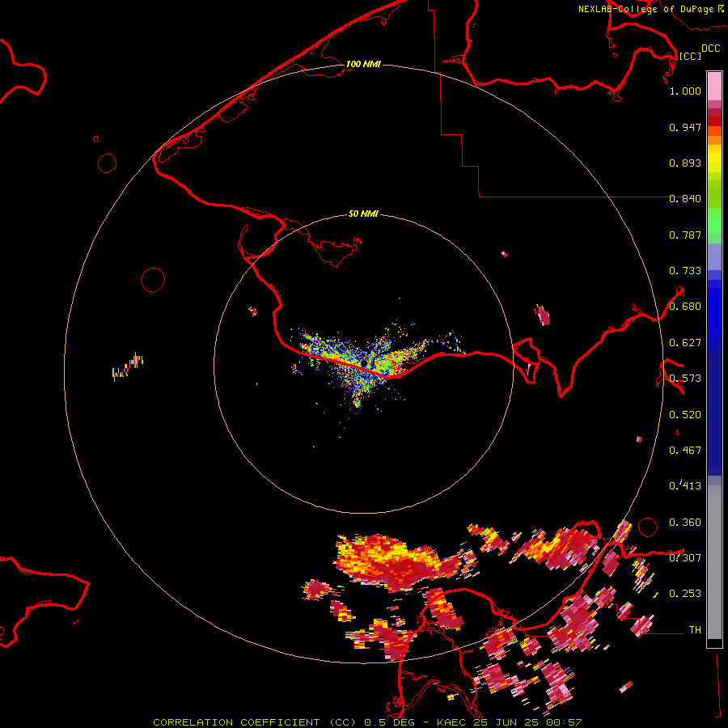Select the 0.360 scale value
Screen dimensions: 728x728
point(685,523)
